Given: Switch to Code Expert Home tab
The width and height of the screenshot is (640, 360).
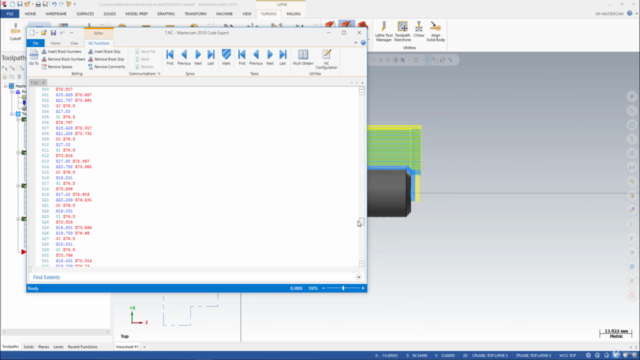Looking at the screenshot, I should (x=55, y=43).
